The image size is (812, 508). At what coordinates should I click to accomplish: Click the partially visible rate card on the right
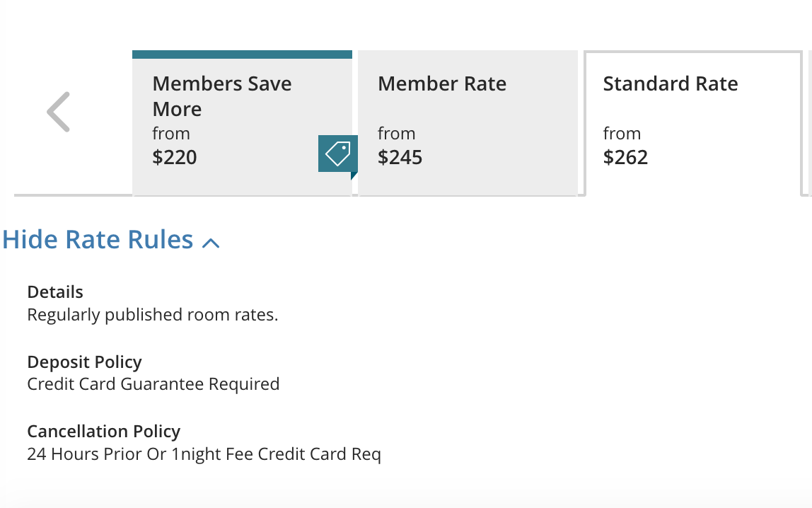(x=808, y=120)
